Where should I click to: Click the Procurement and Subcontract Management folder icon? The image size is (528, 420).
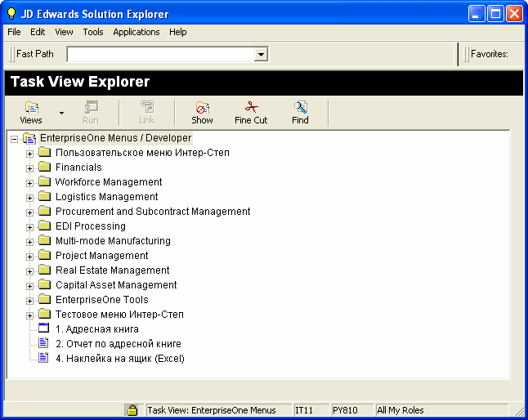tap(44, 211)
